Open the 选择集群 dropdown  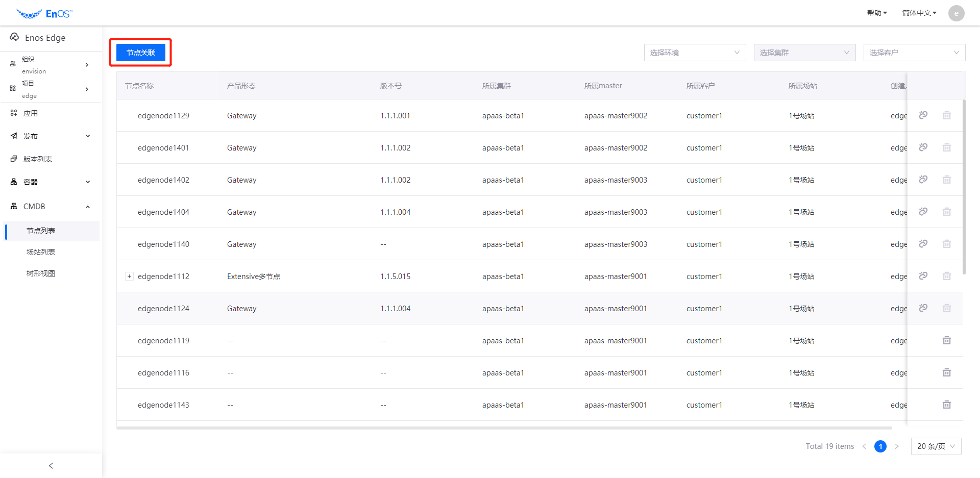804,53
